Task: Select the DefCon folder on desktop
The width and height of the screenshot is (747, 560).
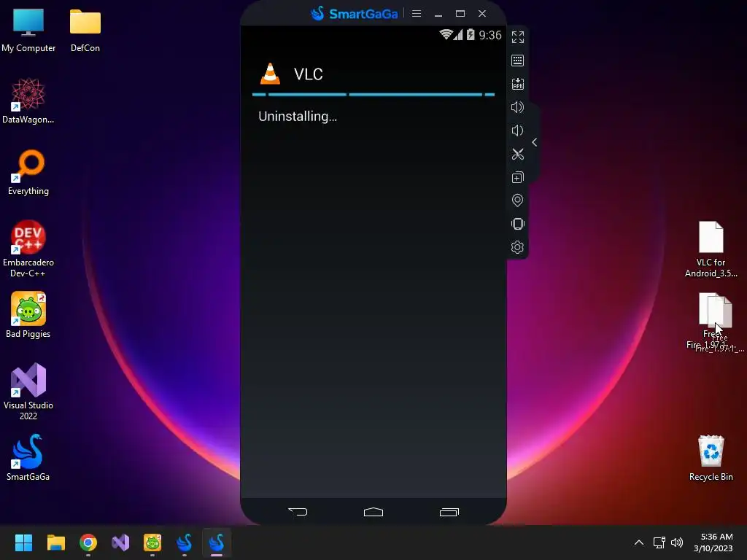Action: (85, 31)
